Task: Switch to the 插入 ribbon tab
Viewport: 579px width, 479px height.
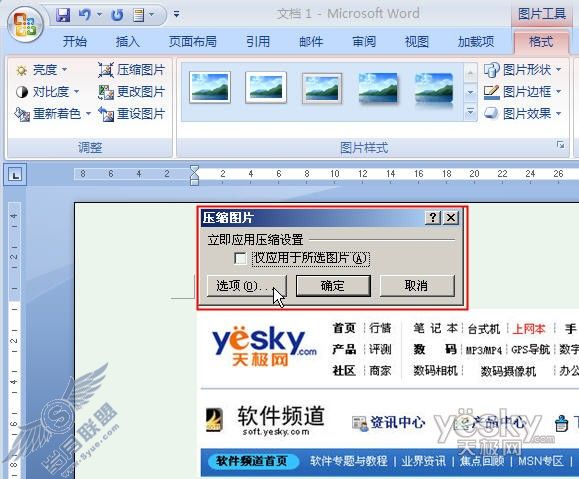Action: [x=127, y=41]
